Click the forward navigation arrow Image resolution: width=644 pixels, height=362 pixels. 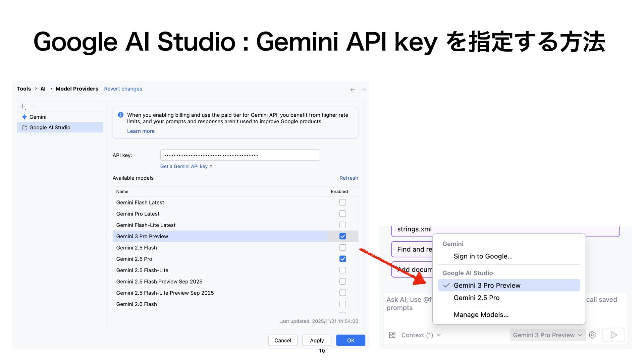(363, 90)
